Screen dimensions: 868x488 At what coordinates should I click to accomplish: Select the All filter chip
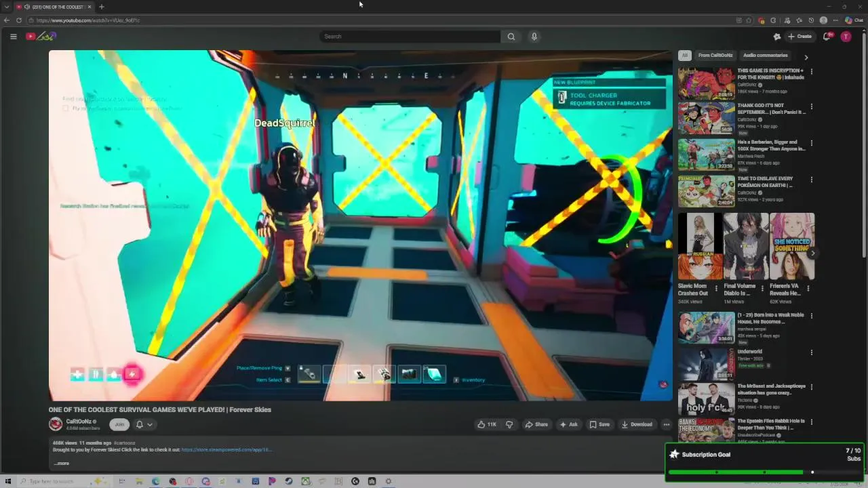pos(685,56)
